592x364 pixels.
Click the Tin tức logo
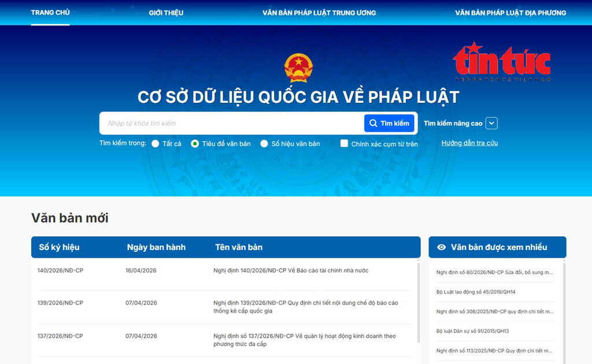pos(501,61)
